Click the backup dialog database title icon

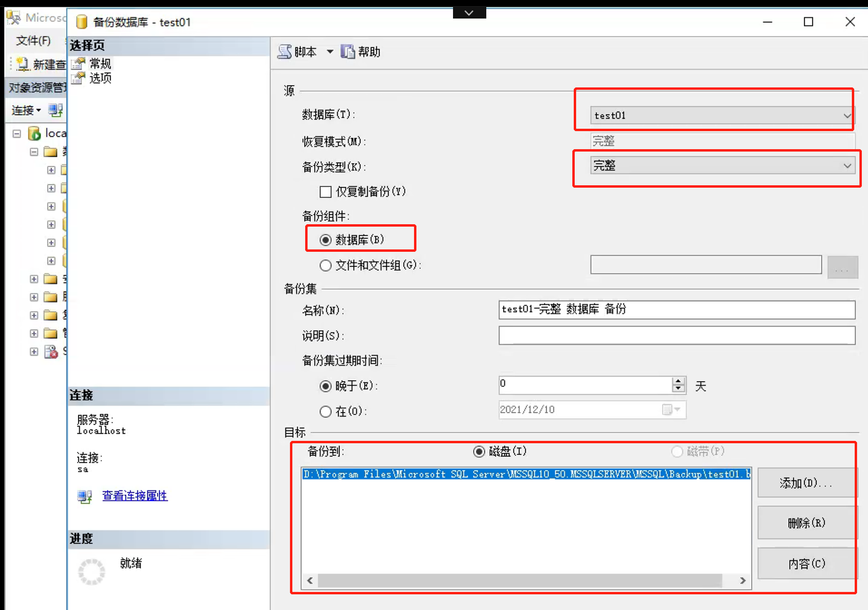tap(82, 22)
